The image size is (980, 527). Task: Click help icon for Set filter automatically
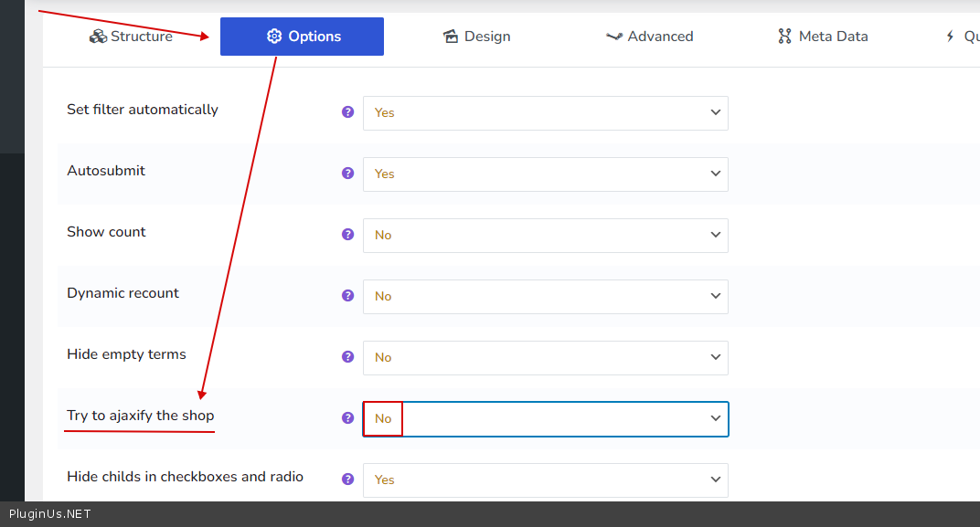tap(347, 112)
